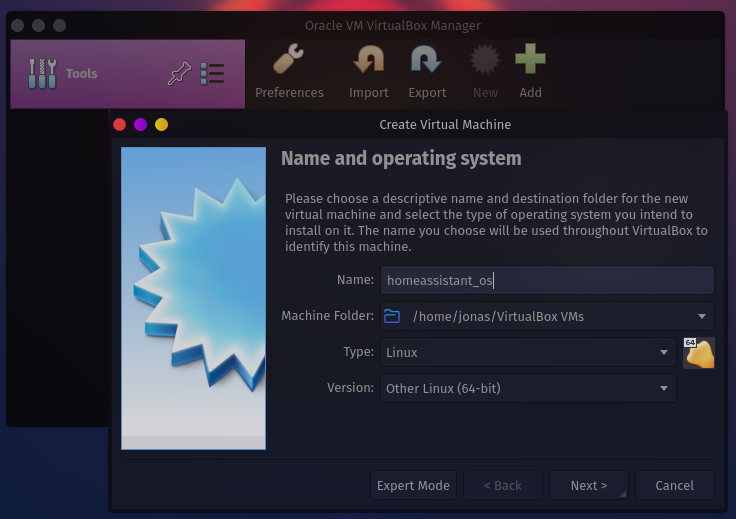Click the greyed-out Back button
The height and width of the screenshot is (519, 736).
pos(502,485)
